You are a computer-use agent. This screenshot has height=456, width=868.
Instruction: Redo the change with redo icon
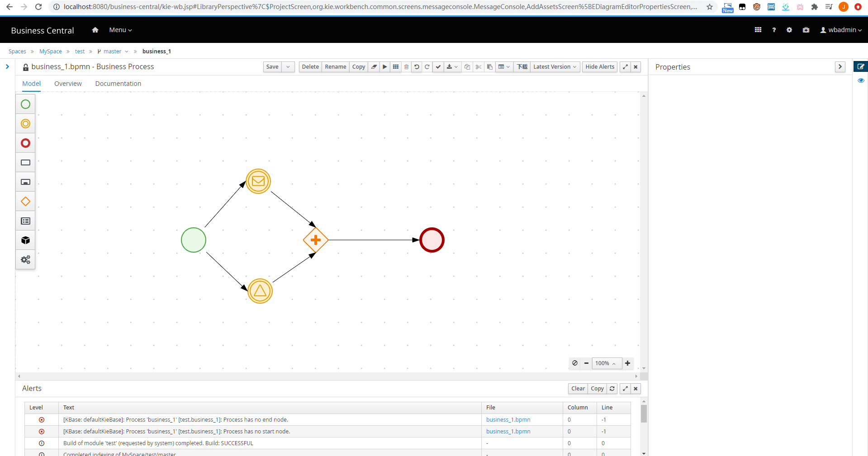(x=427, y=67)
